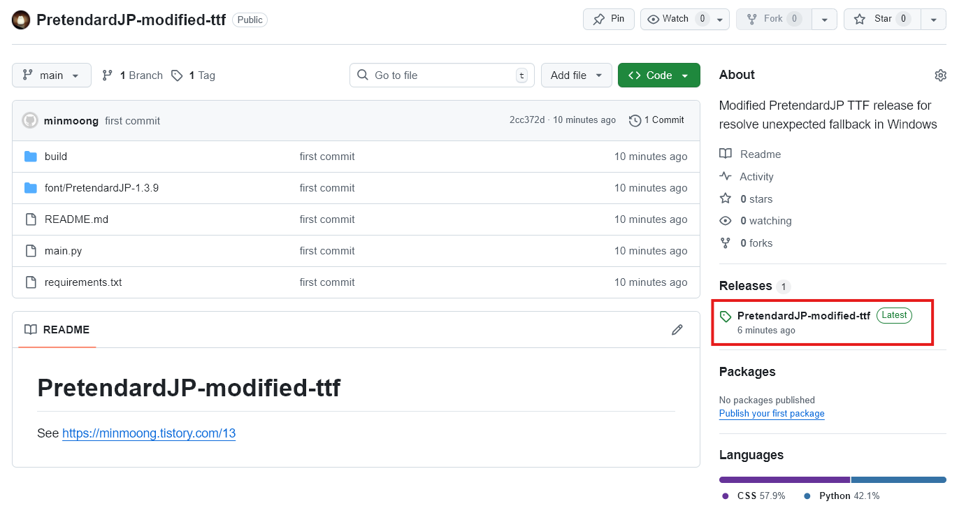Screen dimensions: 980x513
Task: Open the first commit message in the header row
Action: pyautogui.click(x=133, y=121)
